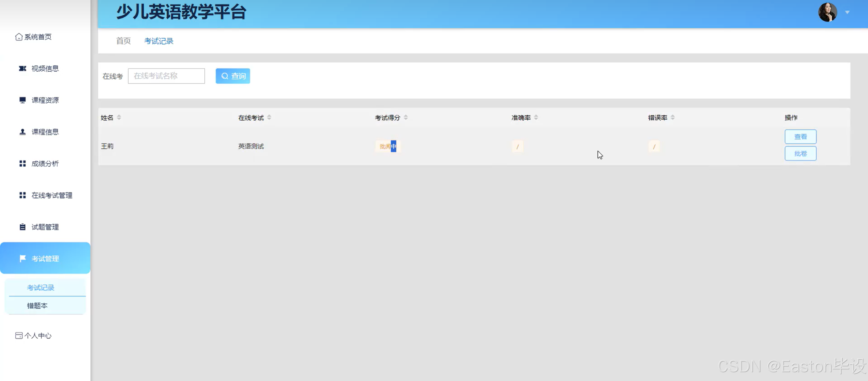
Task: Click the 操作 column header
Action: [791, 117]
